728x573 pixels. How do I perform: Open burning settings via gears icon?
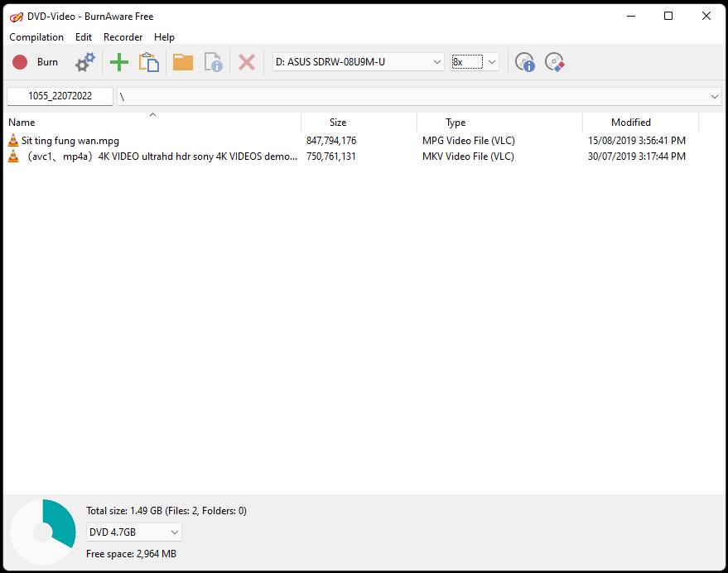tap(84, 62)
